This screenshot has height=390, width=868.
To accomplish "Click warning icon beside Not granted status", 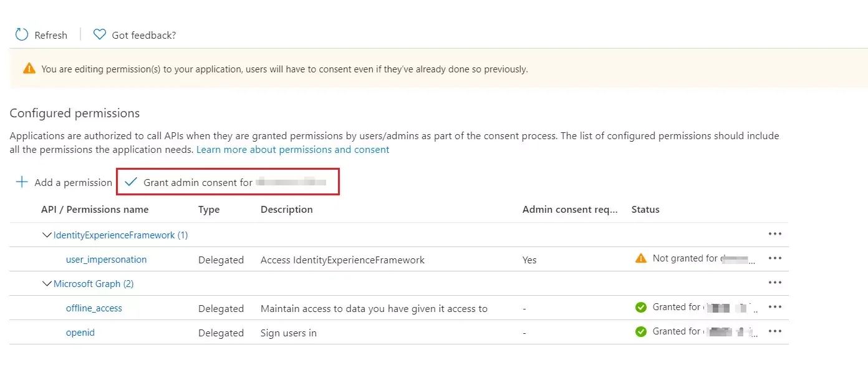I will (x=641, y=258).
